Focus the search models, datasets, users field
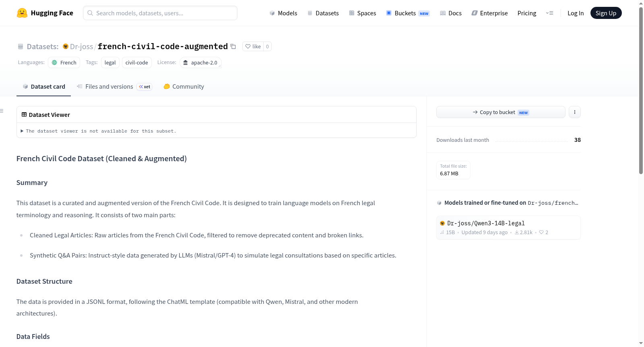This screenshot has width=644, height=347. click(x=160, y=13)
